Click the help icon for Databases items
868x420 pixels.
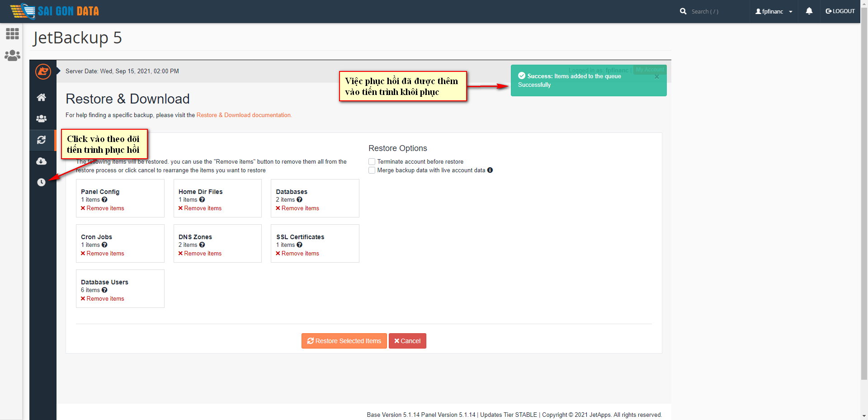299,199
